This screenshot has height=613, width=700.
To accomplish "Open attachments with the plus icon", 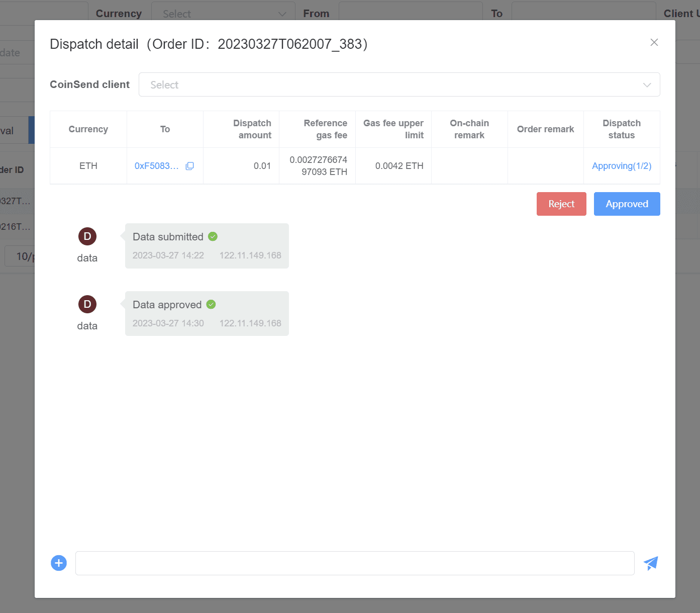I will click(x=58, y=563).
